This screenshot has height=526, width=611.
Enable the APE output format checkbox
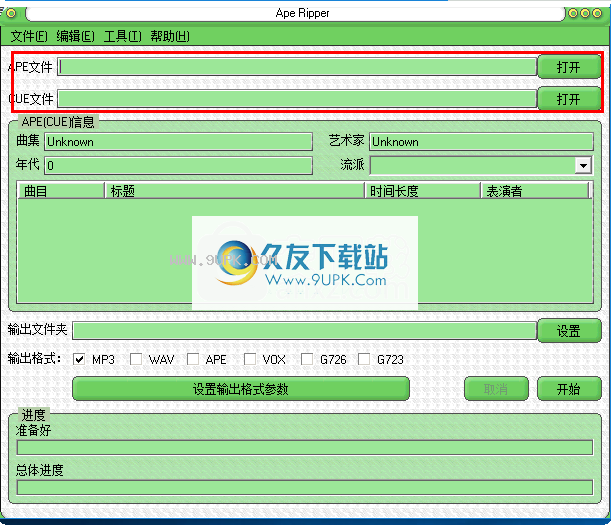(193, 359)
